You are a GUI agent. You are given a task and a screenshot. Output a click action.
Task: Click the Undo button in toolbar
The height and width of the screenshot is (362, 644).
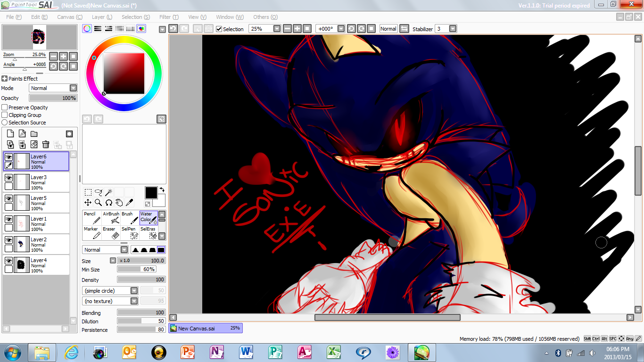(173, 29)
